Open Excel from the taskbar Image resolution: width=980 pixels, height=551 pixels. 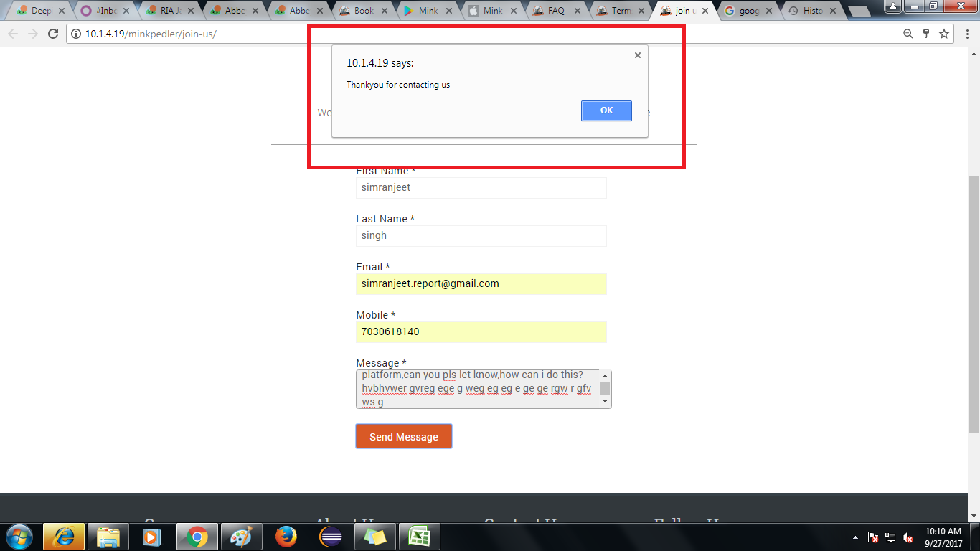tap(420, 537)
